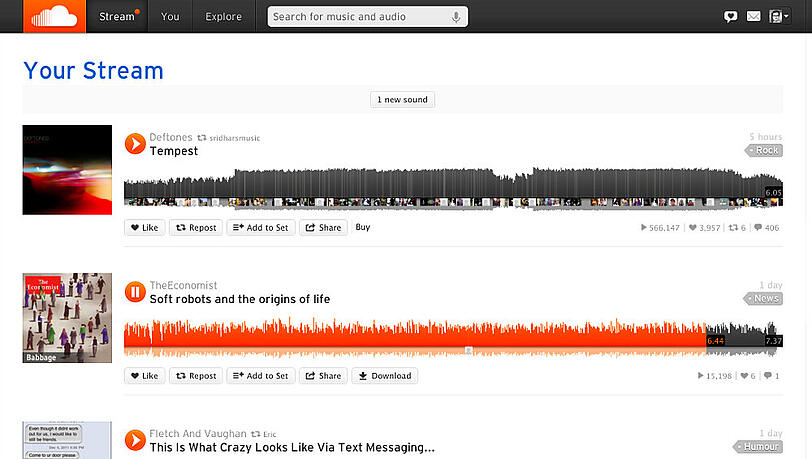The width and height of the screenshot is (812, 459).
Task: Open TheEconomist artist link
Action: [x=183, y=285]
